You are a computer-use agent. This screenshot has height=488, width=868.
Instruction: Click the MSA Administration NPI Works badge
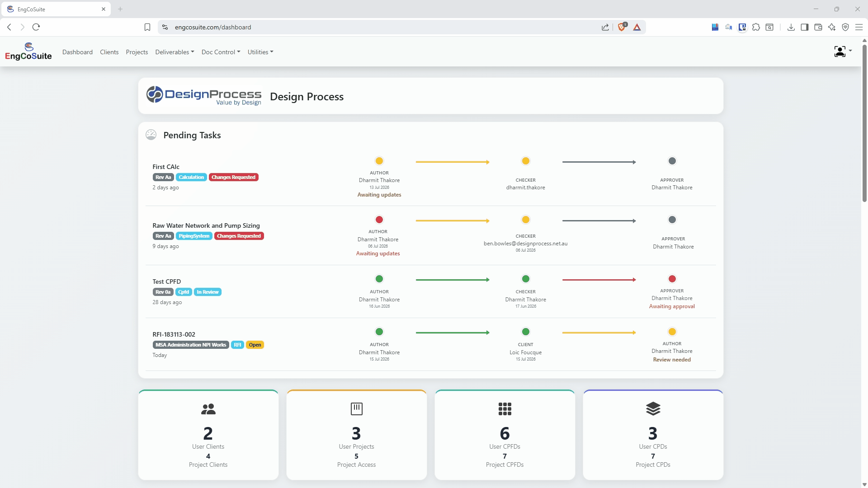pos(191,345)
